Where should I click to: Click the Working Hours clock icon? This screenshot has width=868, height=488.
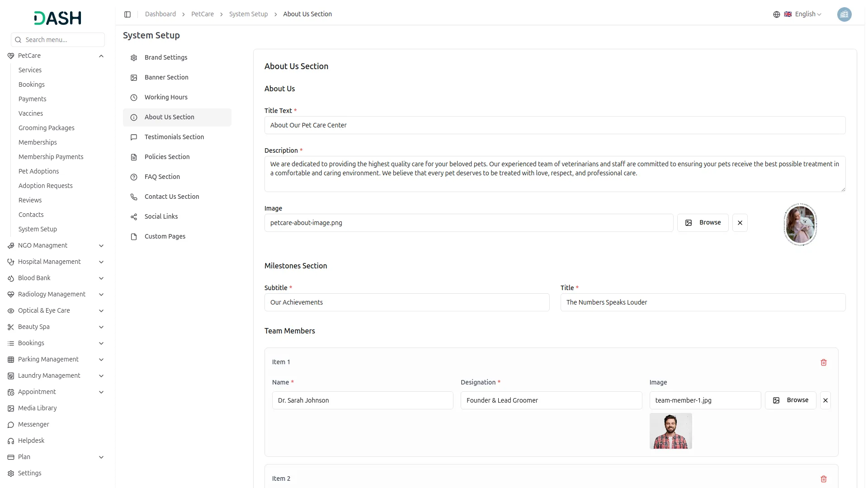click(134, 98)
